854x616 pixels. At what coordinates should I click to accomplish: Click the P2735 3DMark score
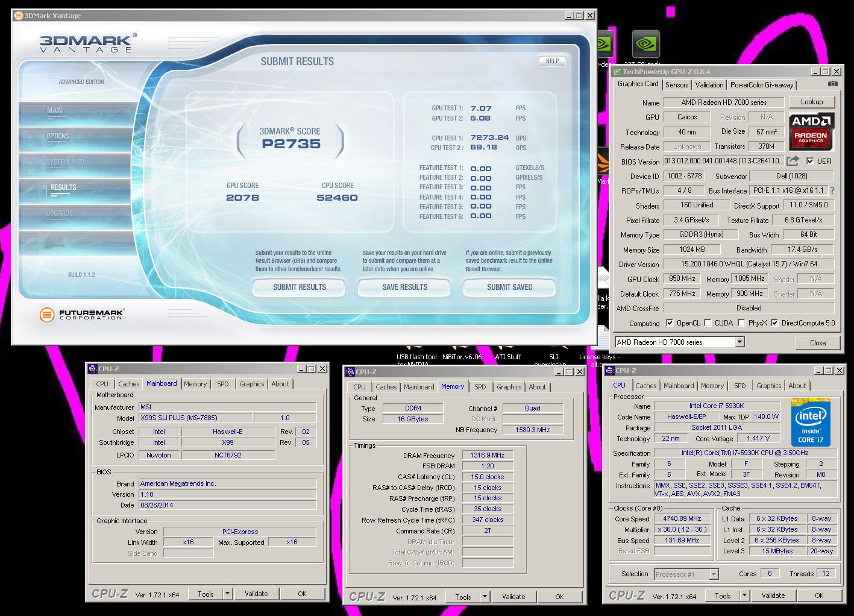pos(291,144)
